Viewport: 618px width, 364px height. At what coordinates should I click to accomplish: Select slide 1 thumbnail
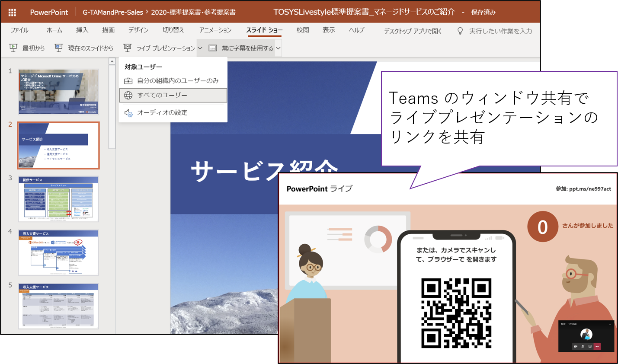click(x=58, y=92)
